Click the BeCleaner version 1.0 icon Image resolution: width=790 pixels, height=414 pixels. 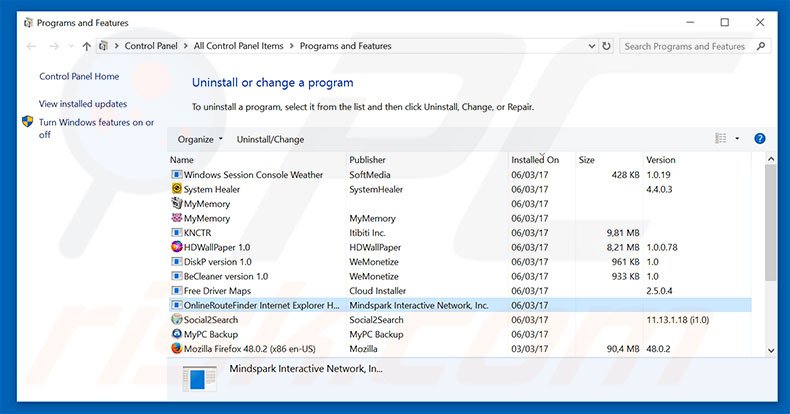(176, 276)
